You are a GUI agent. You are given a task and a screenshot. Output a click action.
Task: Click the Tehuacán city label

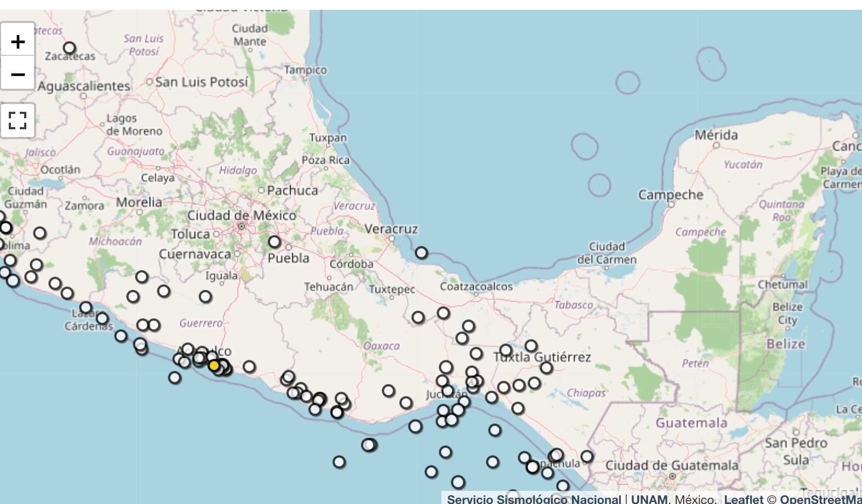(x=329, y=287)
